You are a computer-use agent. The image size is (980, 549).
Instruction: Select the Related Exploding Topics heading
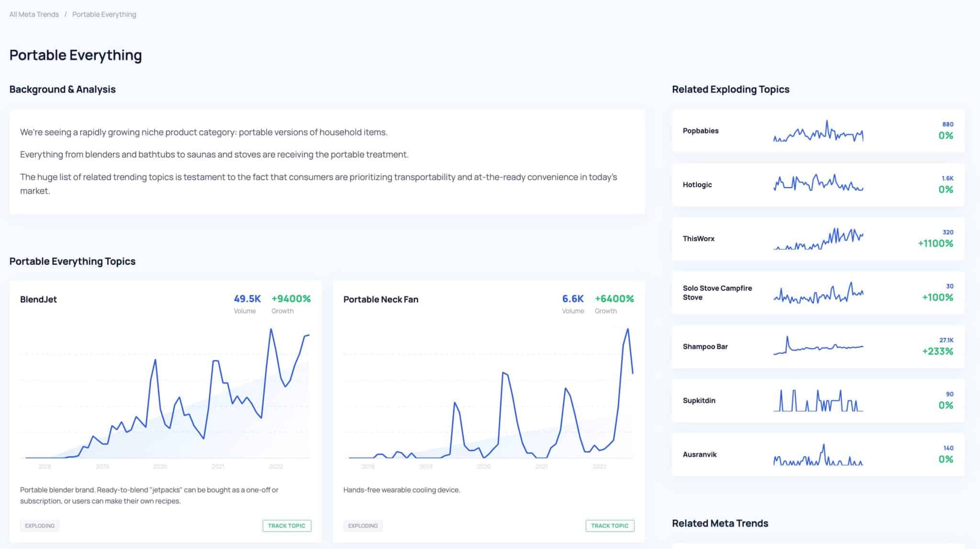[731, 90]
